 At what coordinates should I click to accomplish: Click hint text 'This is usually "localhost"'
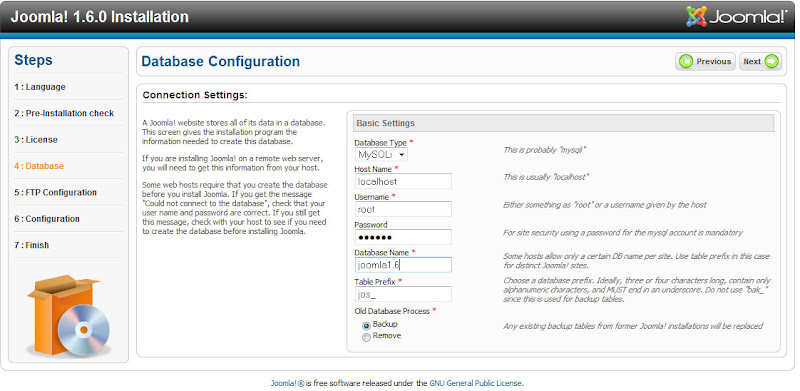[x=546, y=177]
